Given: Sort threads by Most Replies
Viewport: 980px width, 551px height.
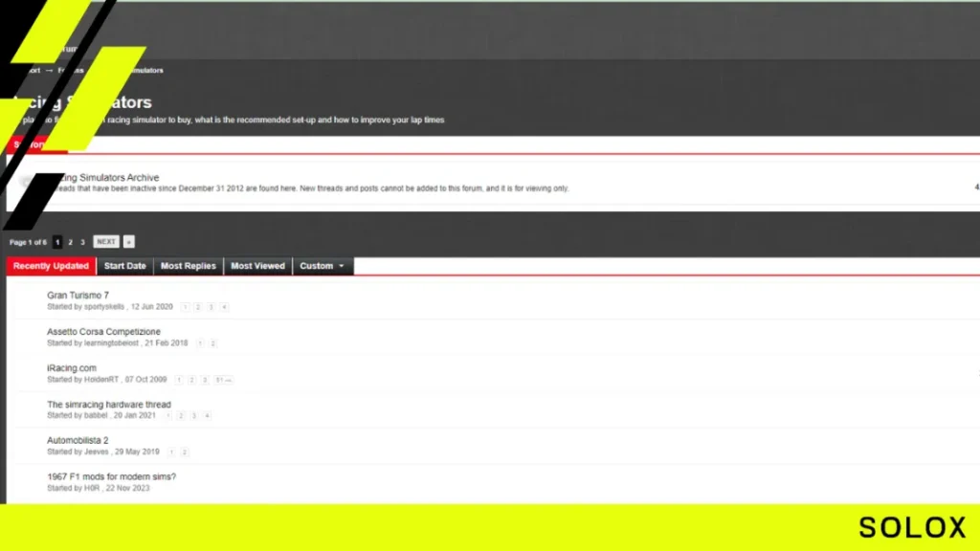Looking at the screenshot, I should point(189,266).
